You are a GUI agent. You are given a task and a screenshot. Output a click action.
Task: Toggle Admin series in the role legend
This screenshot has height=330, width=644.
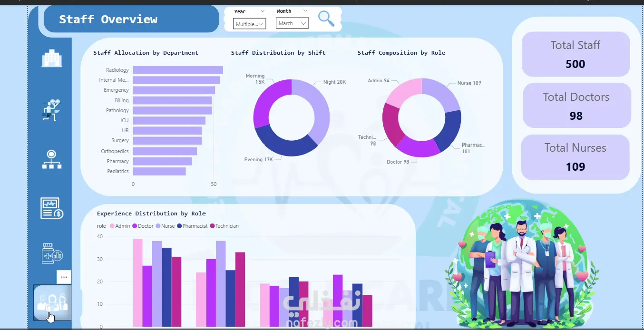120,226
